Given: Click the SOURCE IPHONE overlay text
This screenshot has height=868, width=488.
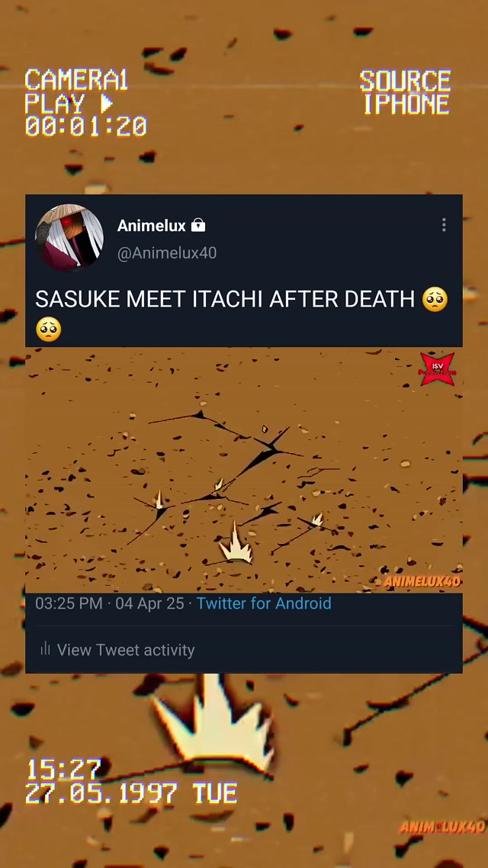Looking at the screenshot, I should click(406, 92).
